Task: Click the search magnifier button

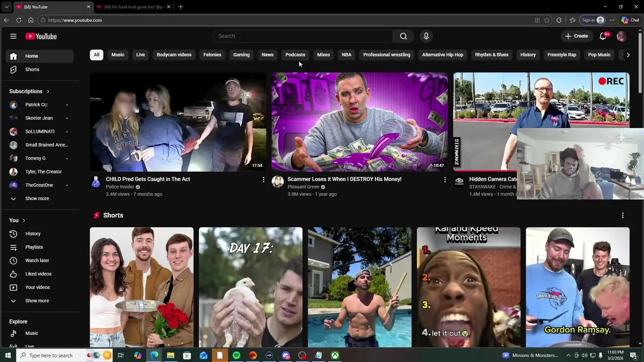Action: pyautogui.click(x=404, y=36)
